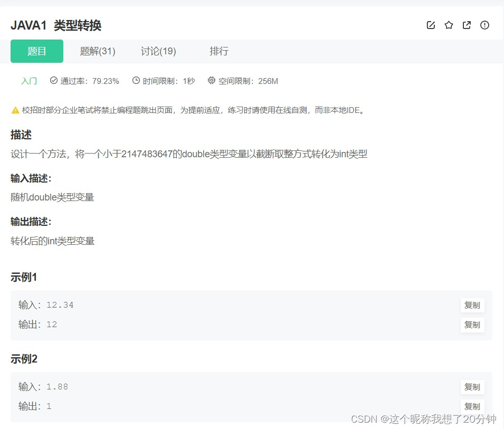504x429 pixels.
Task: Click the 空间限制: 256M text
Action: [248, 81]
